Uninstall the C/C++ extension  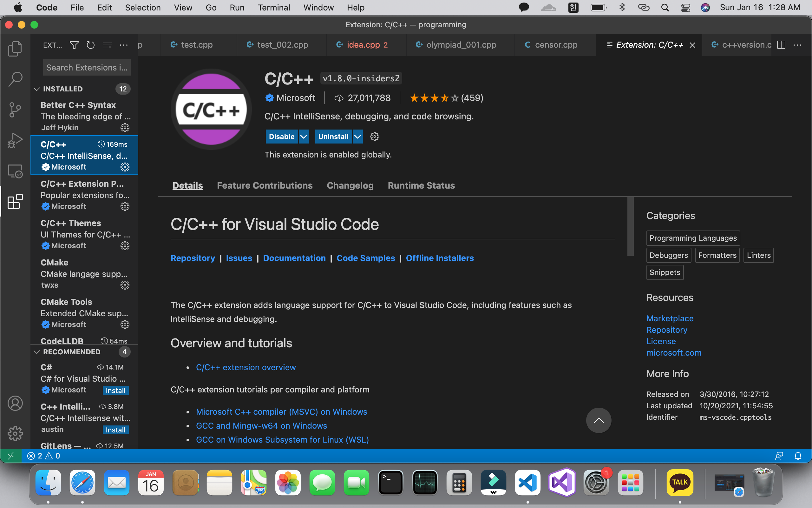coord(333,137)
